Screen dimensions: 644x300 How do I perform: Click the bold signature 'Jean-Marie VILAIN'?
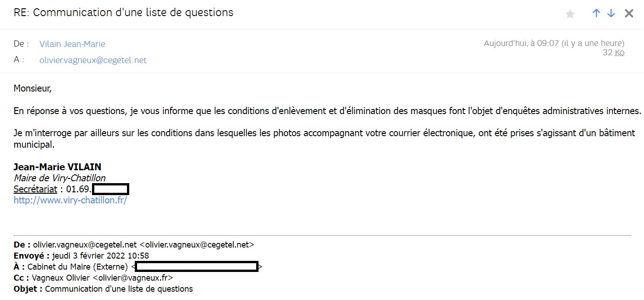[57, 167]
